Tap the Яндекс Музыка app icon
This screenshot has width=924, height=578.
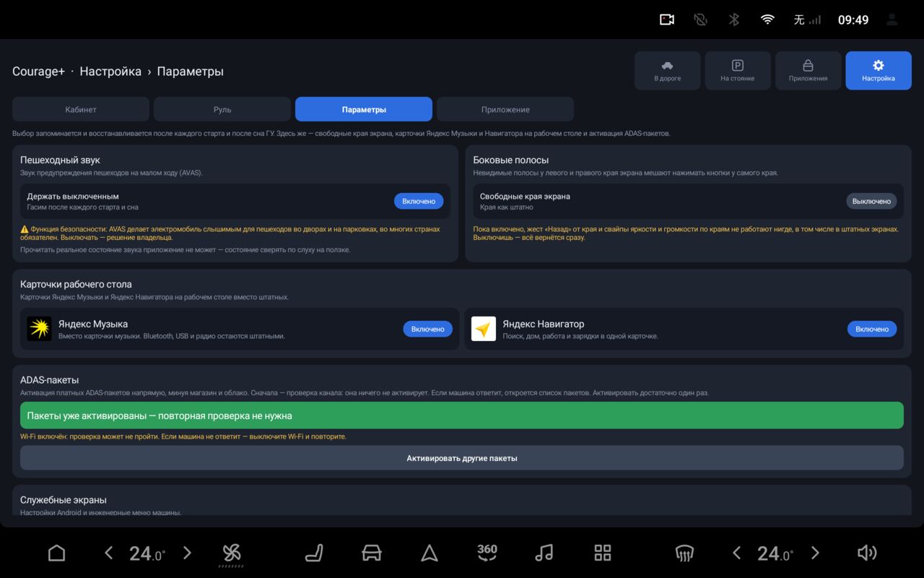click(x=39, y=329)
